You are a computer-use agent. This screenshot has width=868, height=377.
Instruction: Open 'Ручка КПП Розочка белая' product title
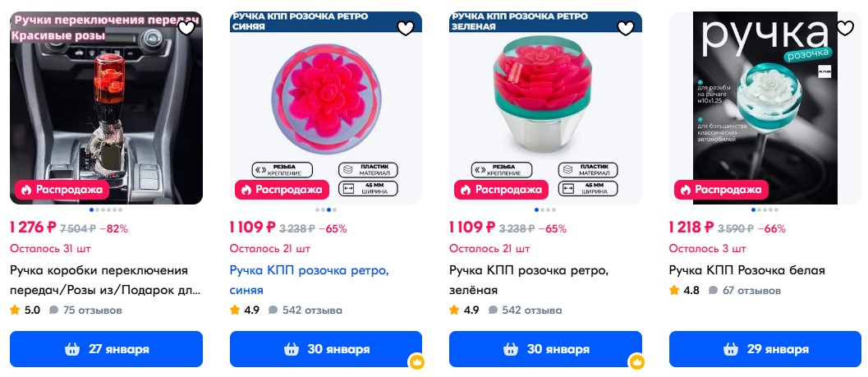(x=746, y=270)
